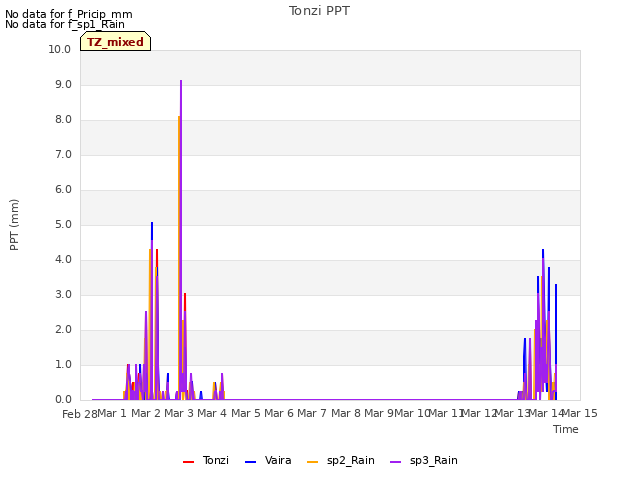The image size is (640, 480).
Task: Click the purple sp3_Rain legend swatch
Action: 396,462
